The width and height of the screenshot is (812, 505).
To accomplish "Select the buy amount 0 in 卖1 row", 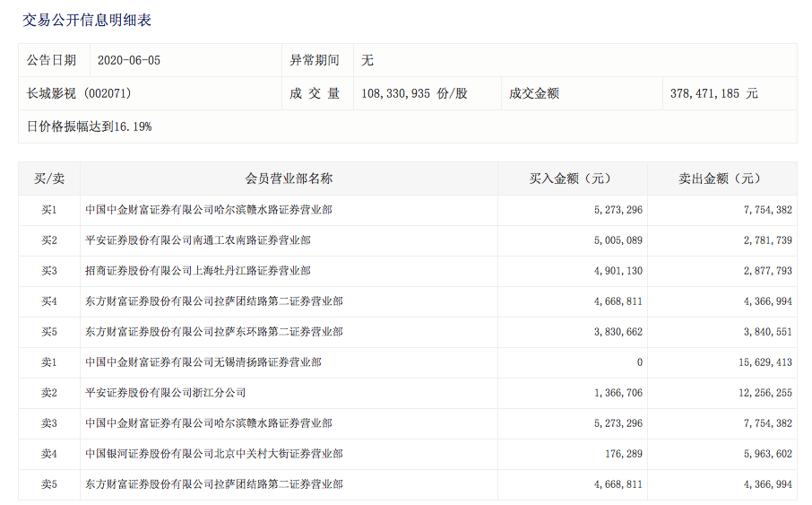I will tap(640, 362).
